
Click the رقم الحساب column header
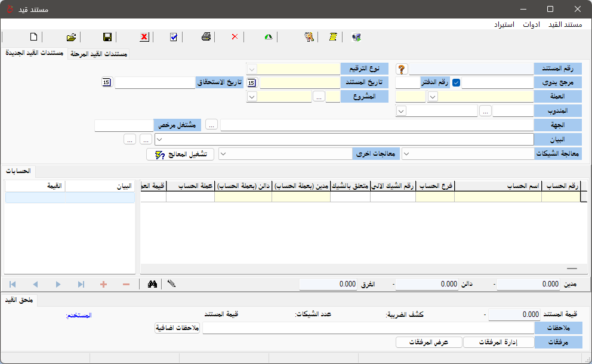[x=560, y=186]
